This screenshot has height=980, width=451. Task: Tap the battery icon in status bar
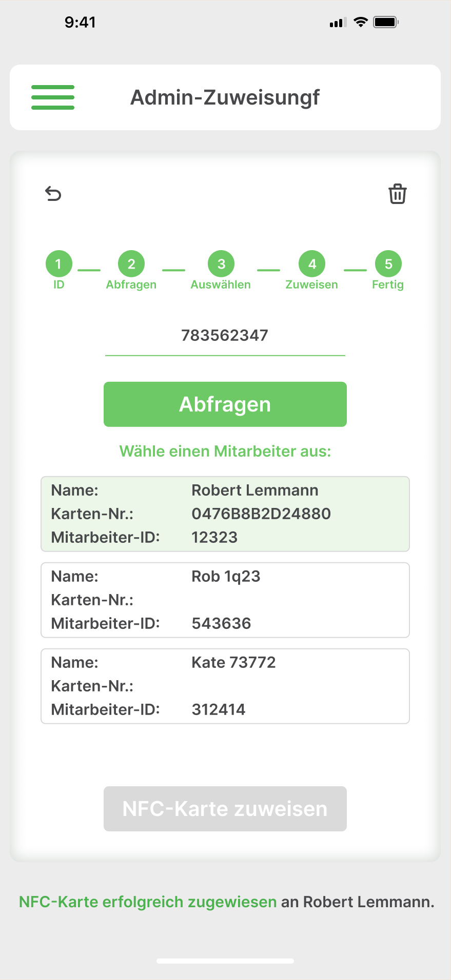[x=385, y=22]
